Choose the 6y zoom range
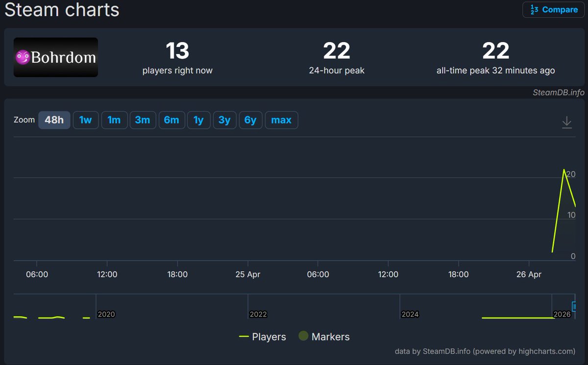The image size is (588, 365). 250,120
